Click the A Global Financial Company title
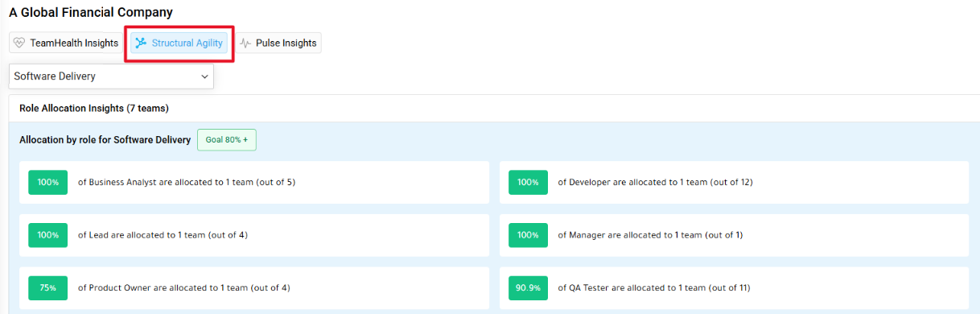Viewport: 980px width, 314px height. (x=91, y=13)
